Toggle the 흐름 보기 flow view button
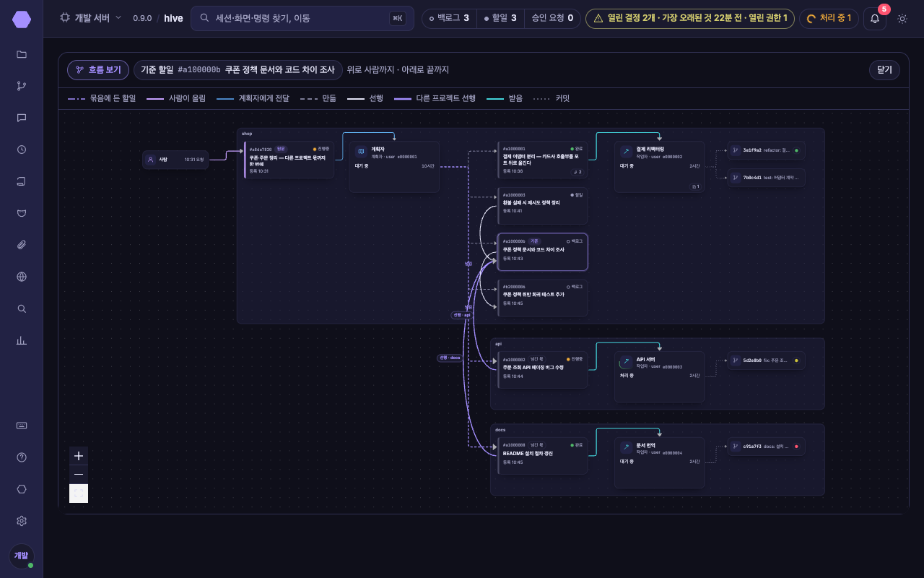Viewport: 924px width, 578px height. (98, 70)
